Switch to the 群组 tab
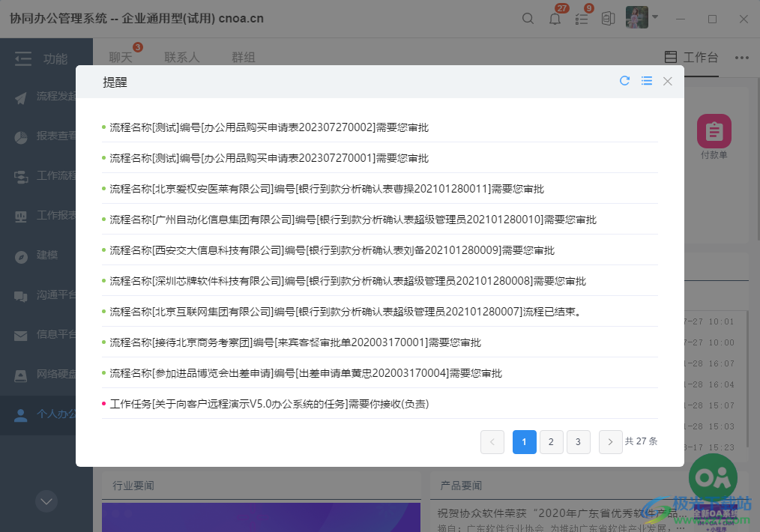The width and height of the screenshot is (760, 532). (244, 57)
